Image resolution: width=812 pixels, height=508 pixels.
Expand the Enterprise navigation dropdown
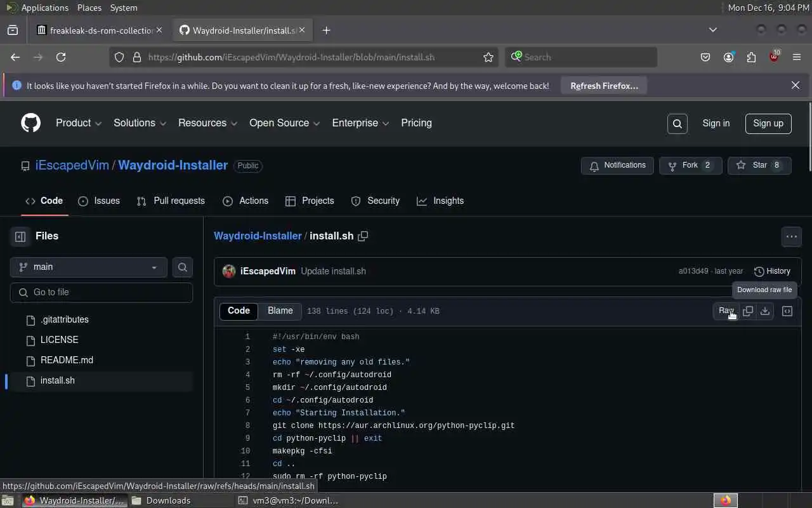click(360, 123)
